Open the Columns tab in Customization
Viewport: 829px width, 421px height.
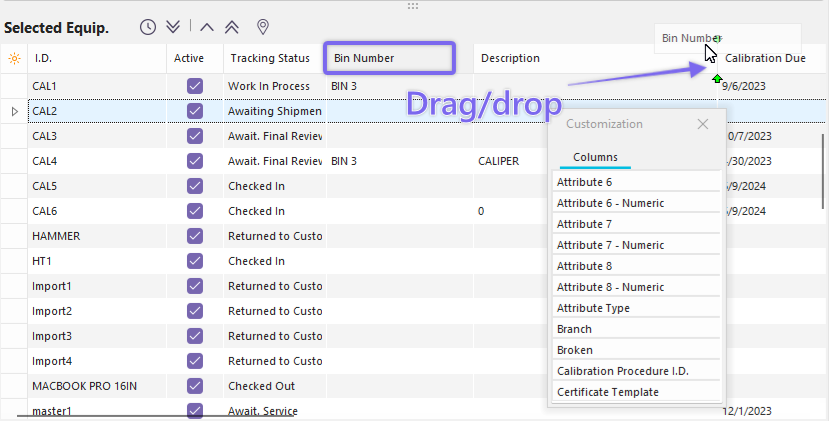click(x=595, y=157)
